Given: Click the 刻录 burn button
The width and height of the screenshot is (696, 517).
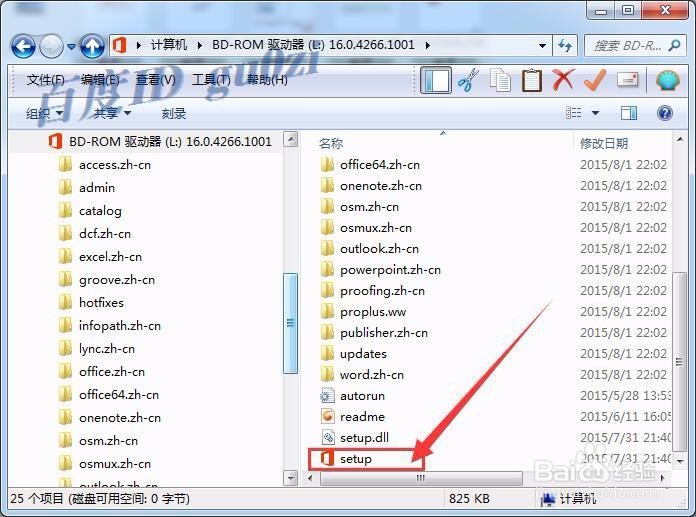Looking at the screenshot, I should point(174,114).
